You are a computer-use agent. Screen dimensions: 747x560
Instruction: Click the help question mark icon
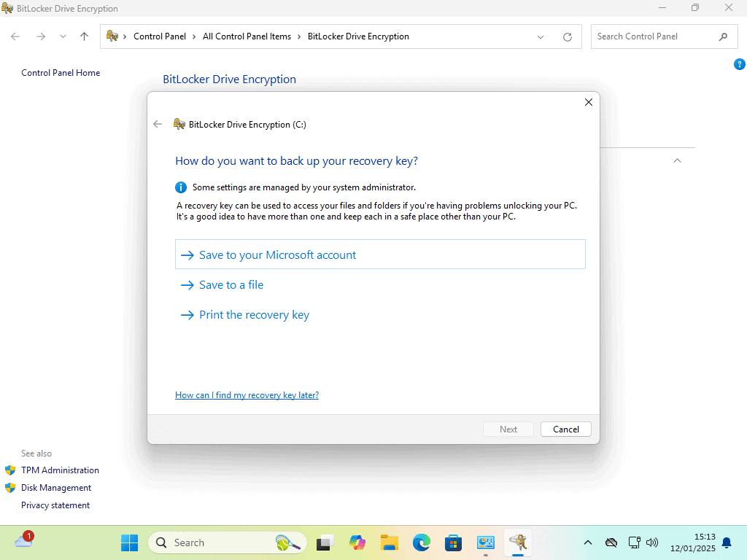(x=739, y=64)
